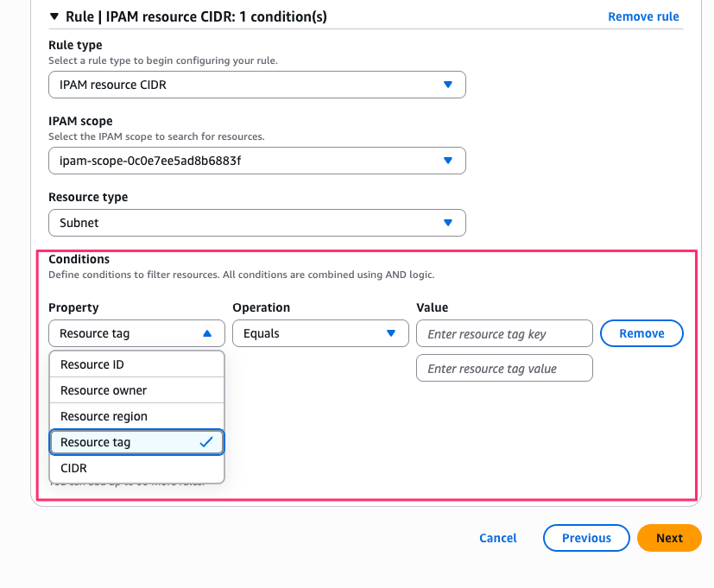Screen dimensions: 714x588
Task: Click the Rule type dropdown arrow icon
Action: click(447, 85)
